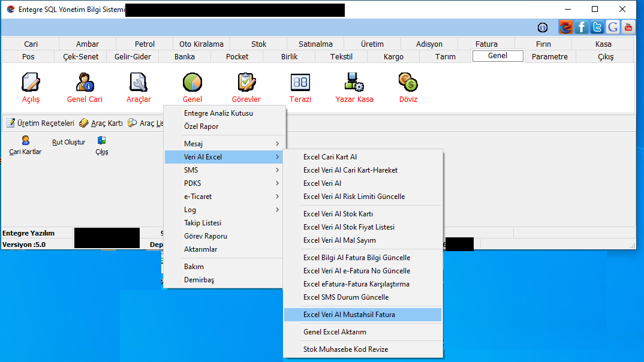The height and width of the screenshot is (362, 644).
Task: Choose Stok Muhasebe Kod Revize
Action: 363,349
